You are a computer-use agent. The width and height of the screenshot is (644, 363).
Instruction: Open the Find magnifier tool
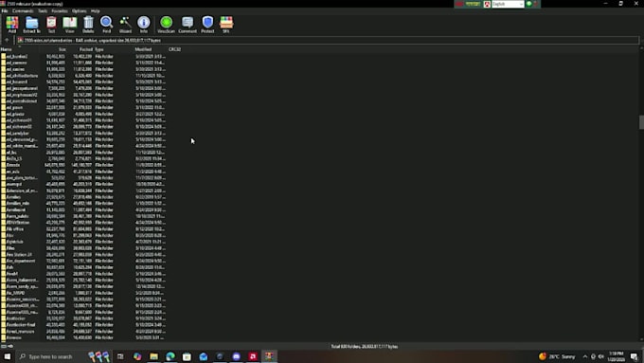click(x=106, y=25)
